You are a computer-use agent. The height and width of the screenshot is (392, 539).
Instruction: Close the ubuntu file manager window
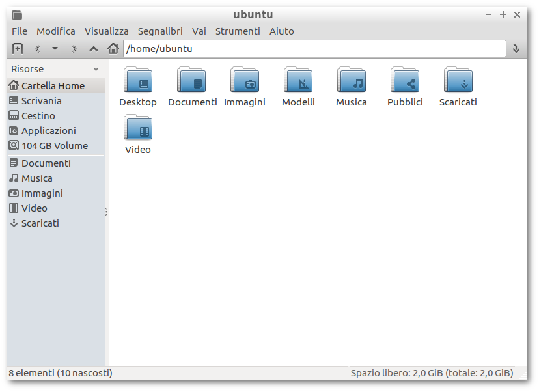(517, 14)
